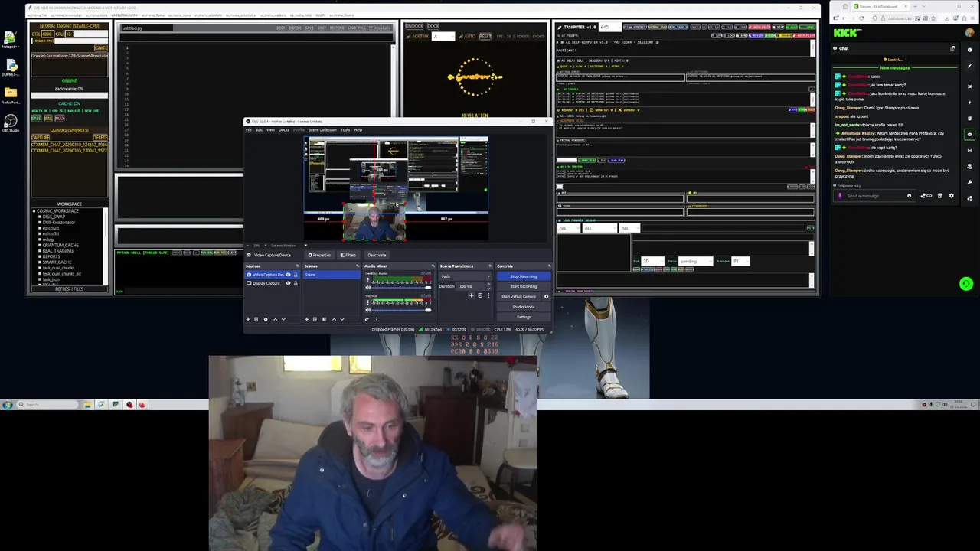The image size is (980, 551).
Task: Open Docks menu in OBS
Action: (x=284, y=129)
